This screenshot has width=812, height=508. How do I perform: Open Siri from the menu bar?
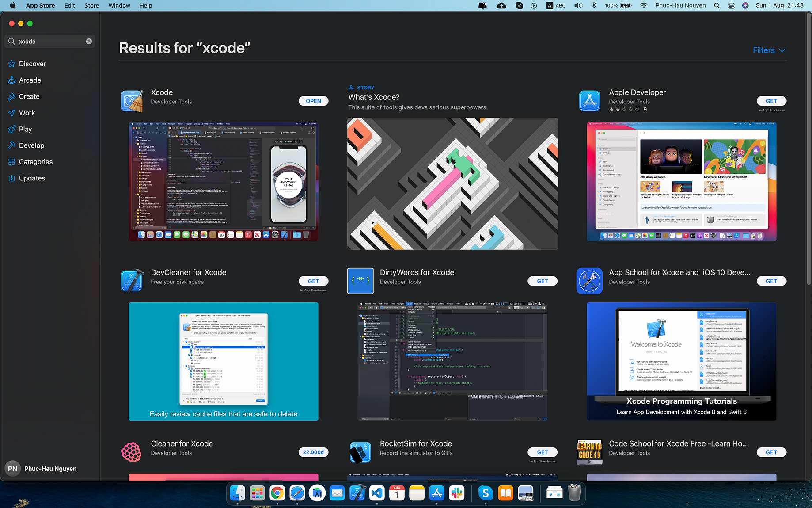tap(745, 5)
